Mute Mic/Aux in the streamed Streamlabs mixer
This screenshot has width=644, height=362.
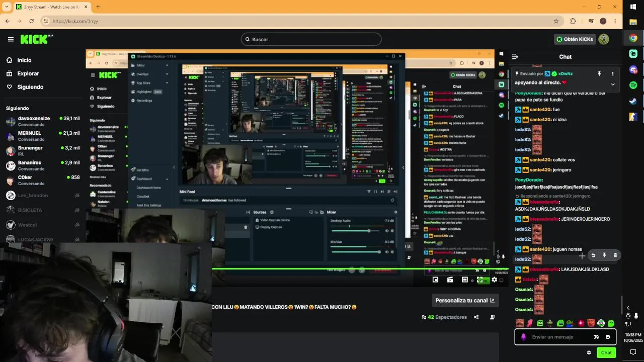387,251
